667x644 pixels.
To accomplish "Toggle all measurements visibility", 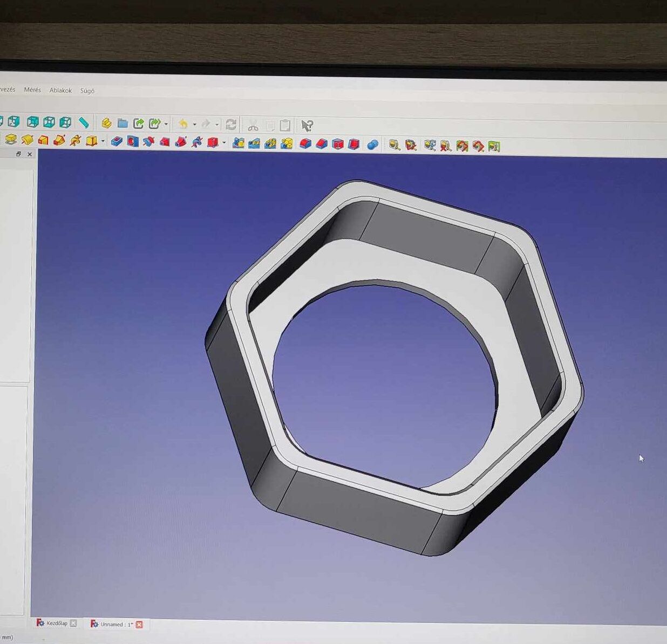I will 461,146.
